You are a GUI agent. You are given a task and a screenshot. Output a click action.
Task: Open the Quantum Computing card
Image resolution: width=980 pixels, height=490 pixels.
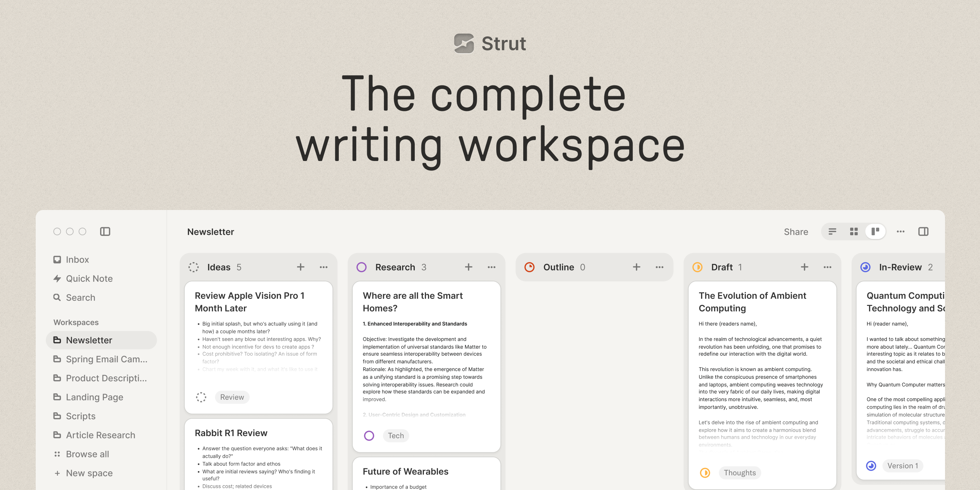(901, 381)
